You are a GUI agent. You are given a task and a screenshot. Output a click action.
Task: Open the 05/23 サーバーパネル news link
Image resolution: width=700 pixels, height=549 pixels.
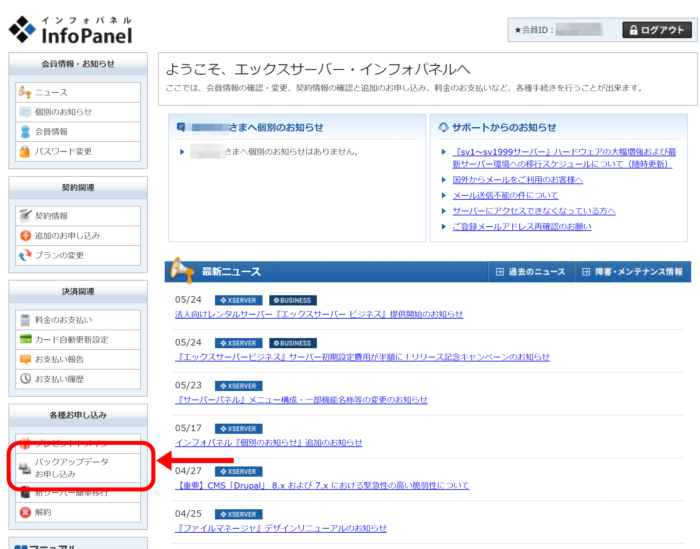301,399
